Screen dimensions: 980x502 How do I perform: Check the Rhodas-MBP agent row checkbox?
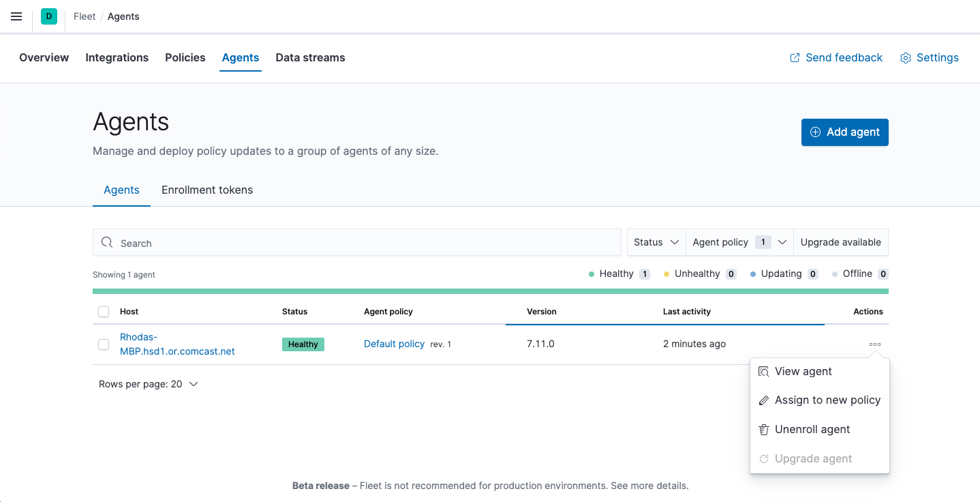click(104, 344)
